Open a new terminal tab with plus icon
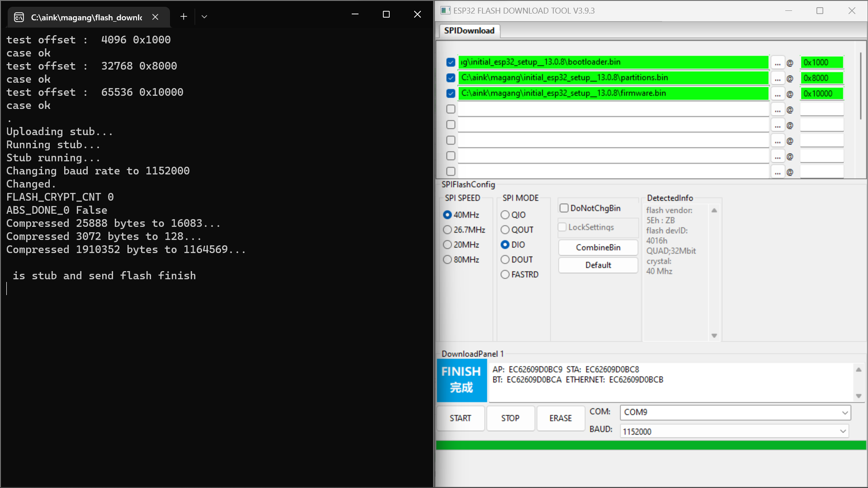The image size is (868, 488). pos(184,16)
